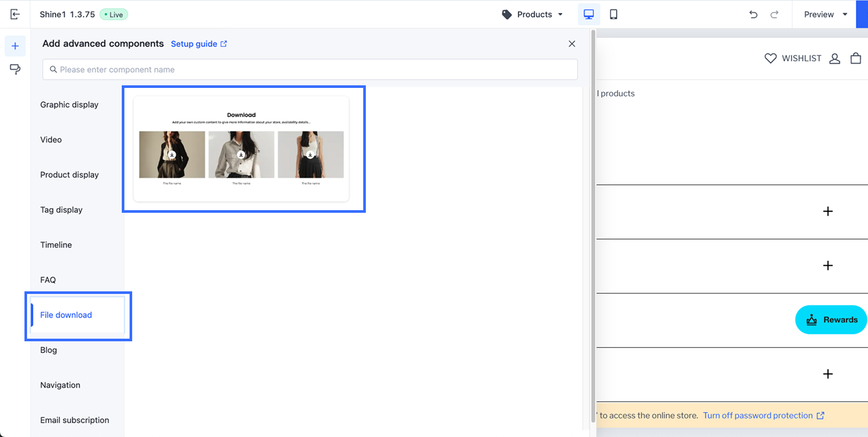Select the FAQ category
This screenshot has height=437, width=868.
point(48,280)
